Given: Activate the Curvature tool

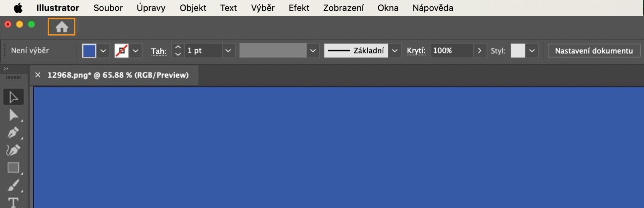Looking at the screenshot, I should 13,150.
